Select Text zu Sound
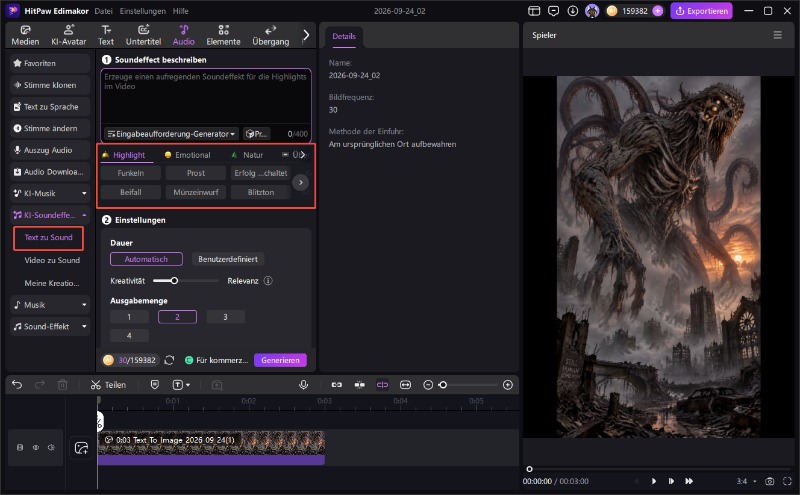This screenshot has height=495, width=800. click(48, 238)
